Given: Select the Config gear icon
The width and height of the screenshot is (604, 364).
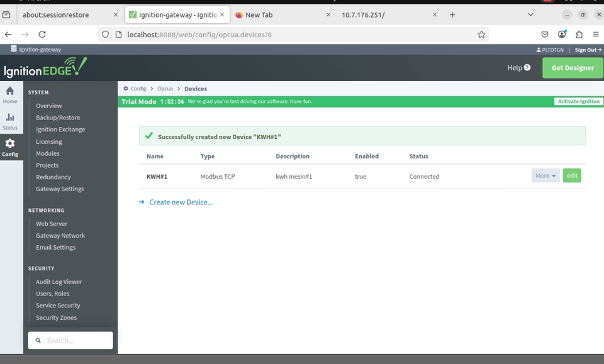Looking at the screenshot, I should pyautogui.click(x=10, y=143).
